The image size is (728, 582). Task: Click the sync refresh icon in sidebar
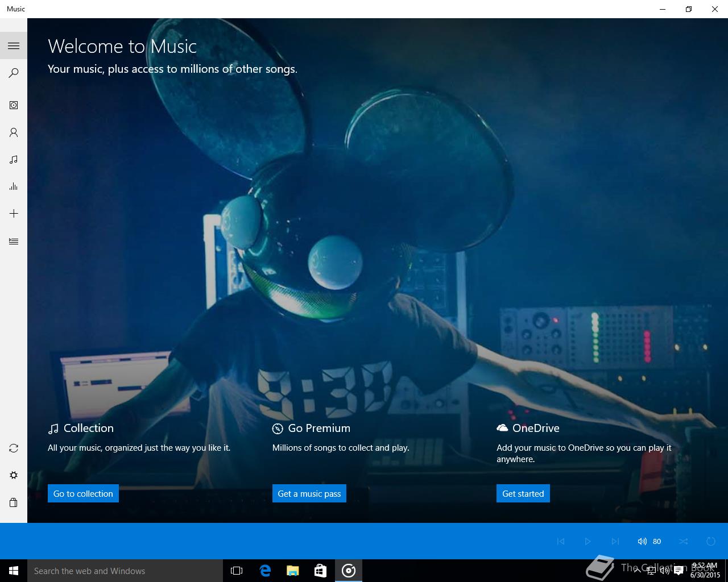pyautogui.click(x=14, y=448)
